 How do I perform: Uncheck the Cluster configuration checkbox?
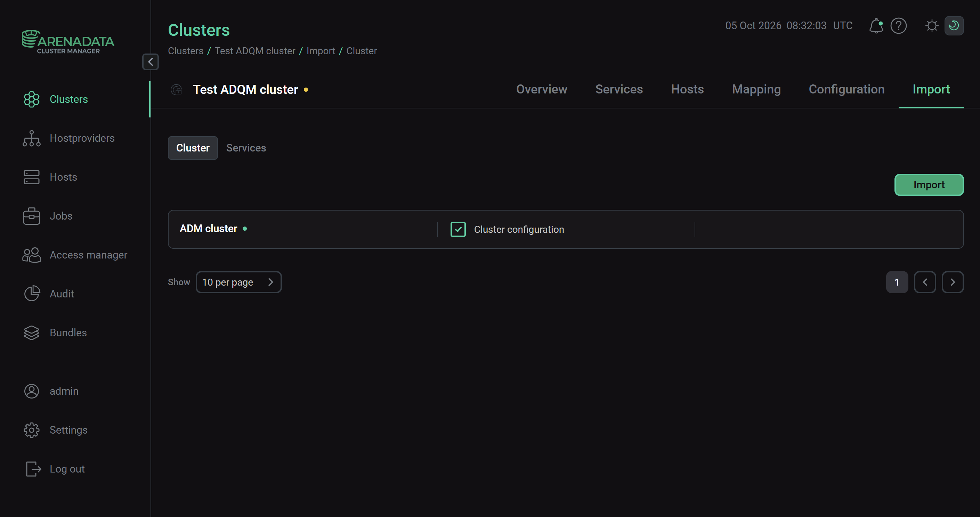click(x=458, y=229)
